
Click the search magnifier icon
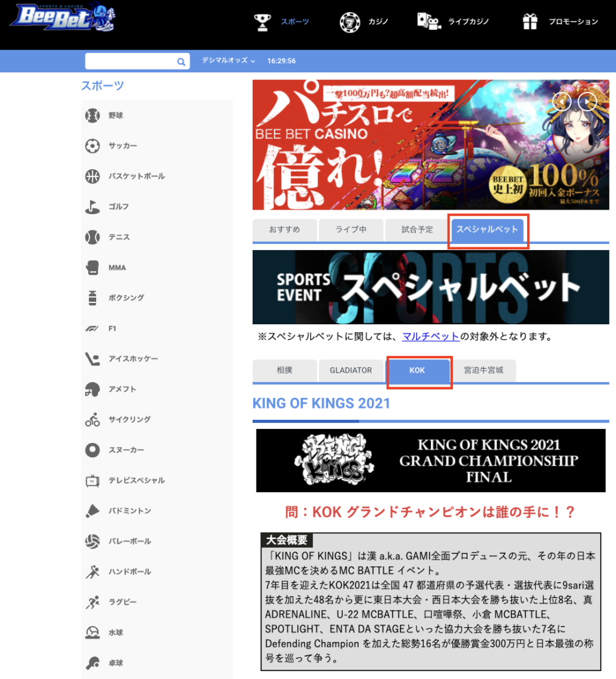coord(181,62)
